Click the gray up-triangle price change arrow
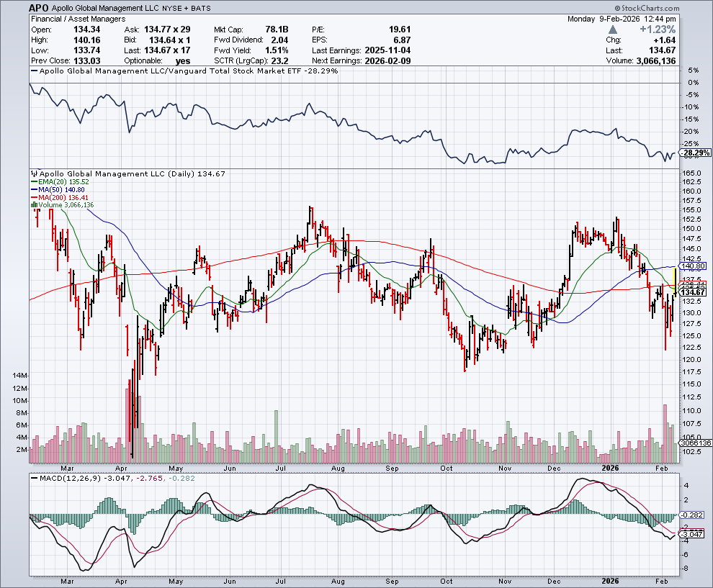Image resolution: width=713 pixels, height=588 pixels. [x=612, y=30]
